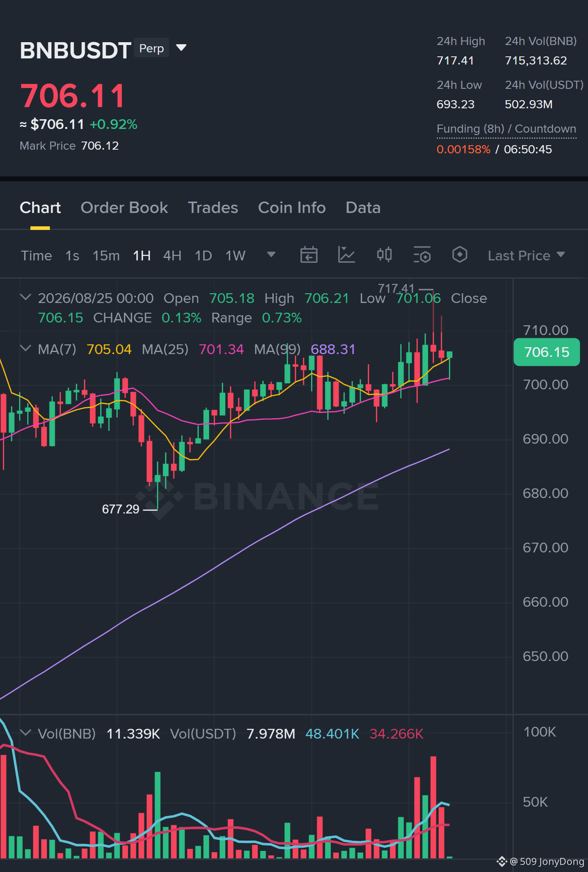The height and width of the screenshot is (872, 588).
Task: Tap the green 706.15 price axis tag
Action: (x=547, y=352)
